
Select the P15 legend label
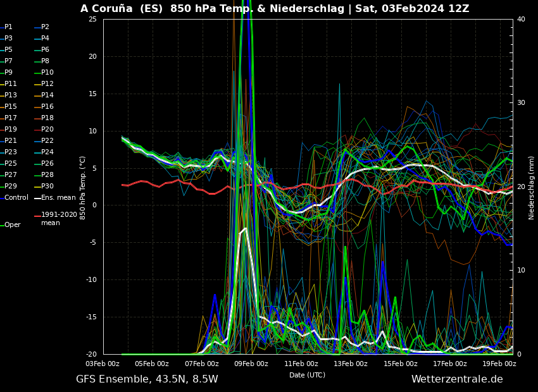point(11,106)
